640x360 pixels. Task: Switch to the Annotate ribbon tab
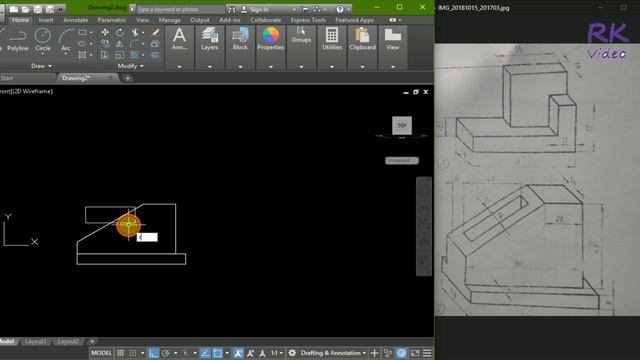[76, 20]
